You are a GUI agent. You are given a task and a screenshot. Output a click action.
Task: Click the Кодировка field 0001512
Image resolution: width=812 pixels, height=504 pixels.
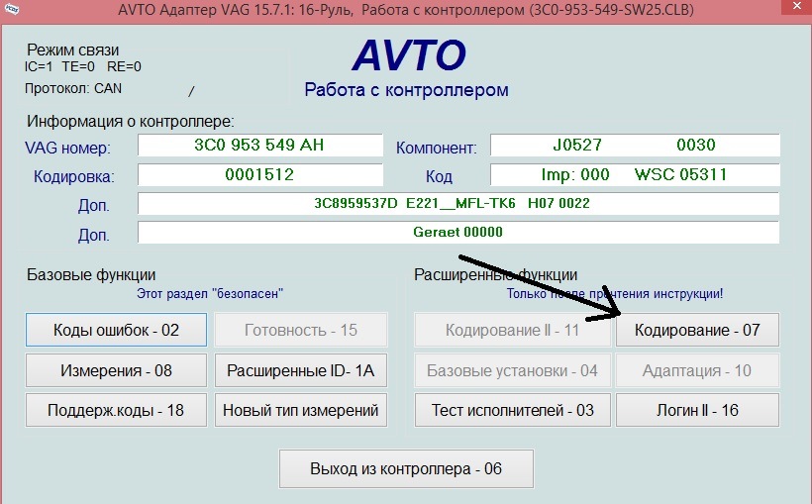pos(260,174)
